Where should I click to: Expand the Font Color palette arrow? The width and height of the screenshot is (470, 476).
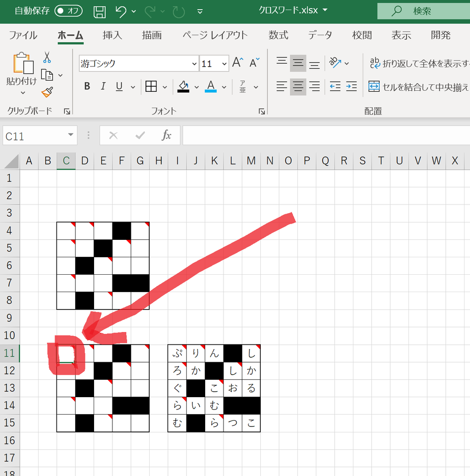224,87
